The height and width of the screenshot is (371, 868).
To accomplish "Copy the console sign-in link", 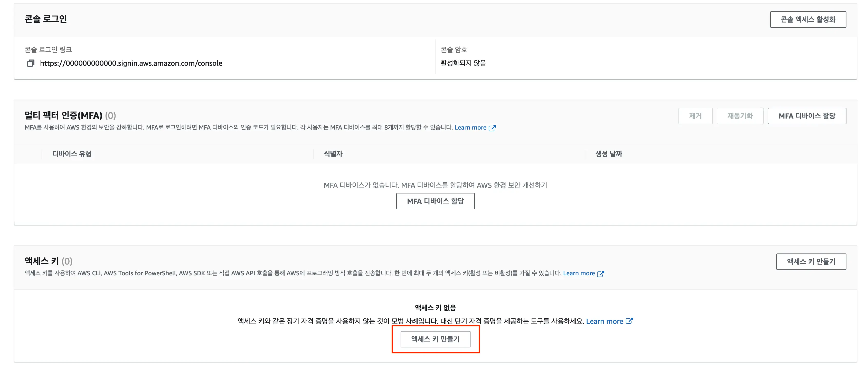I will [31, 63].
